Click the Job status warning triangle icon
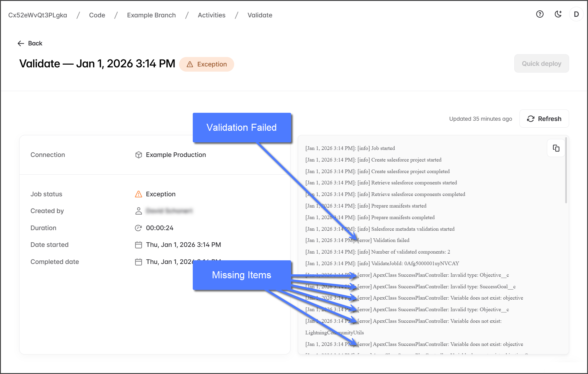 click(139, 194)
